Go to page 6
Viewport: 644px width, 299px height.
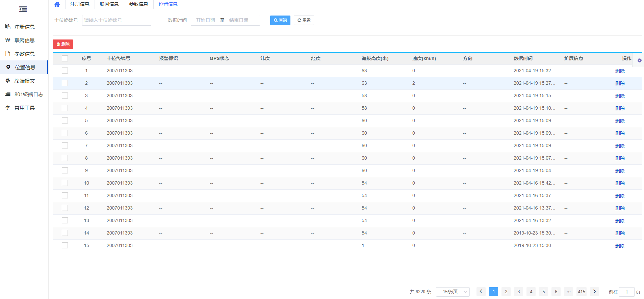(x=556, y=292)
